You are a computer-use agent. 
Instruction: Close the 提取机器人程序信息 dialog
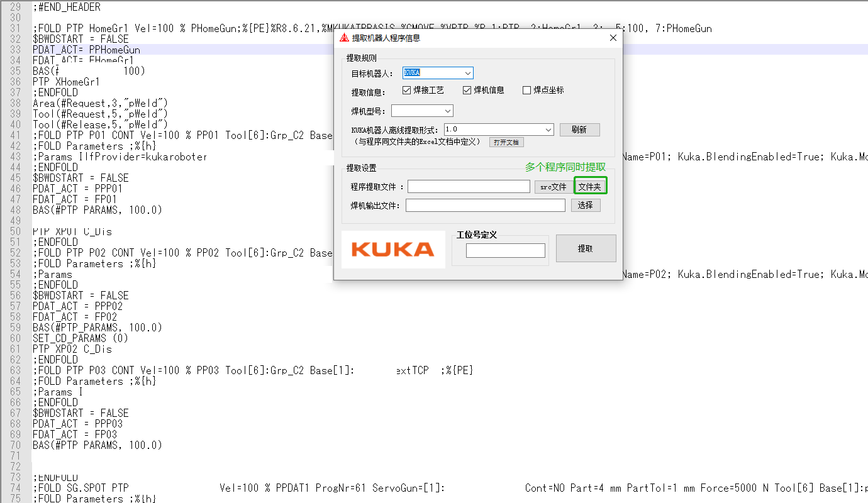tap(613, 37)
